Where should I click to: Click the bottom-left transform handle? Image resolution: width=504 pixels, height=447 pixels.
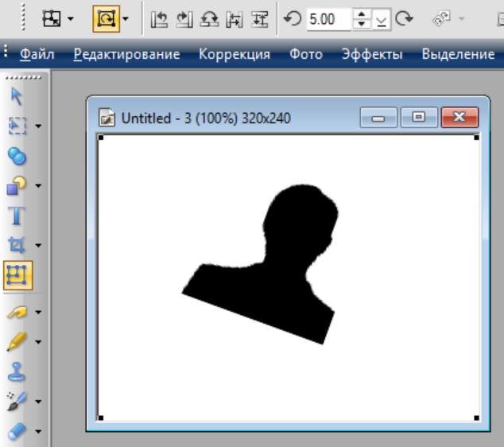(101, 418)
